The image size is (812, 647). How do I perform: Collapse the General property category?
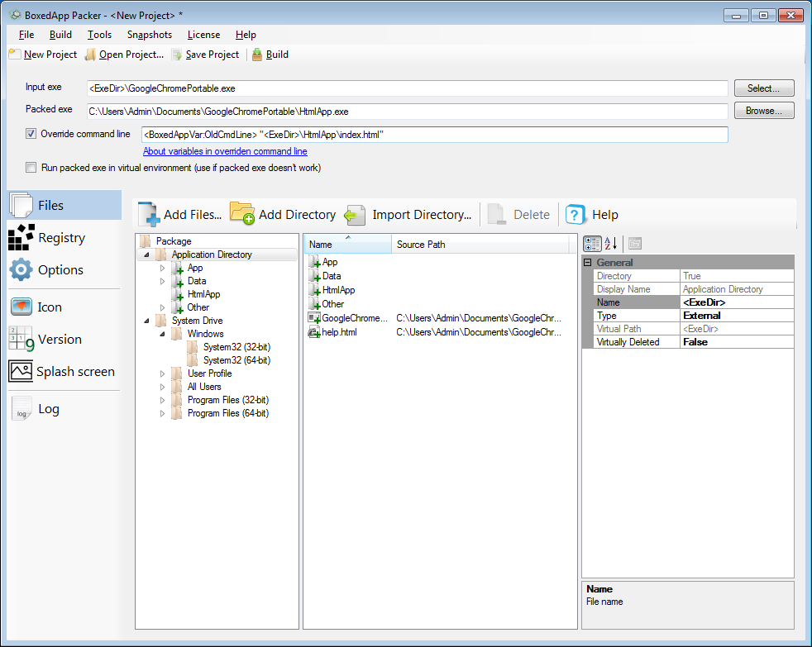(x=588, y=263)
